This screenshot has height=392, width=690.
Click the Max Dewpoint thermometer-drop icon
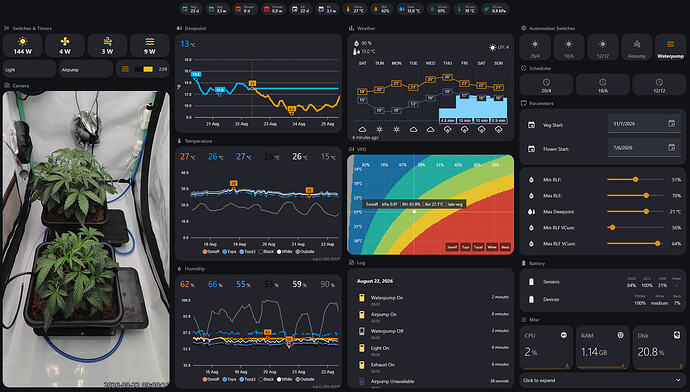click(x=531, y=212)
